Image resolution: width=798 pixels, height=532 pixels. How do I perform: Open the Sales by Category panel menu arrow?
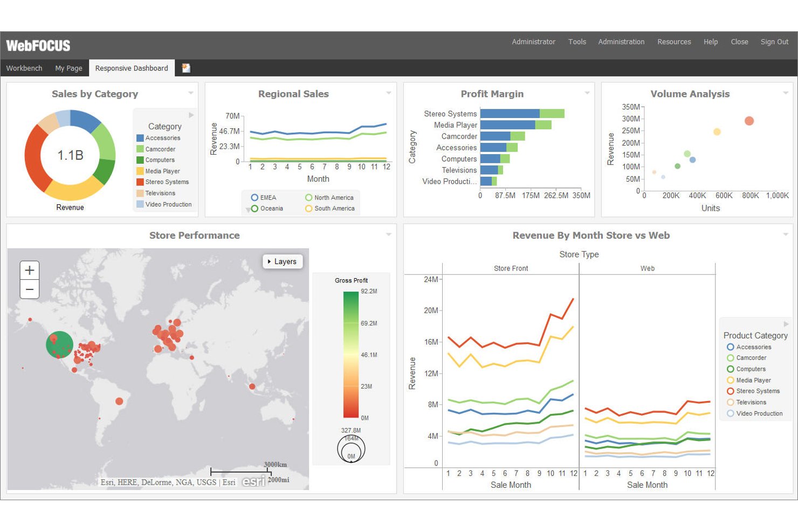pos(191,93)
